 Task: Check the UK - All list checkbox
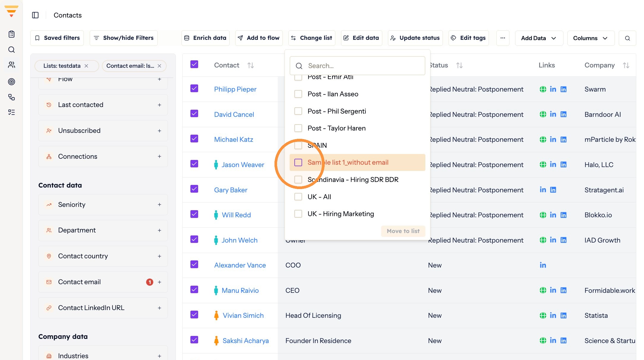(x=298, y=197)
